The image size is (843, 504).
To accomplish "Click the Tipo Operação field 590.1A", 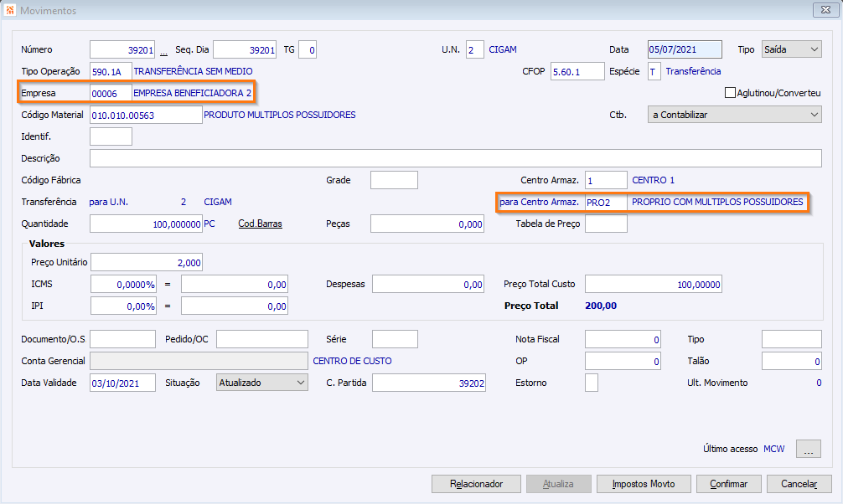I will [x=111, y=71].
